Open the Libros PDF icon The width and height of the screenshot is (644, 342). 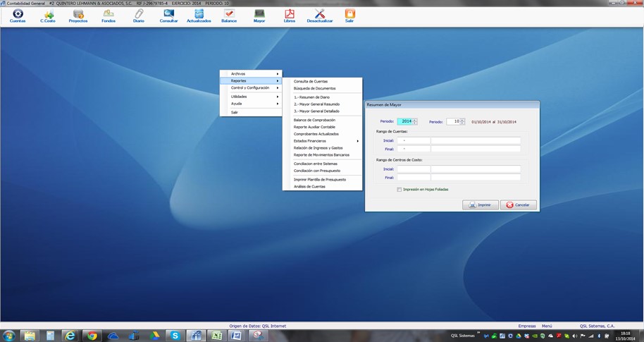tap(290, 16)
